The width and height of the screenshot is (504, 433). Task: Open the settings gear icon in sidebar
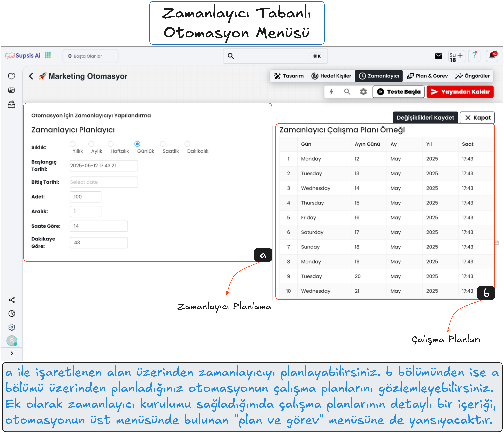coord(12,327)
